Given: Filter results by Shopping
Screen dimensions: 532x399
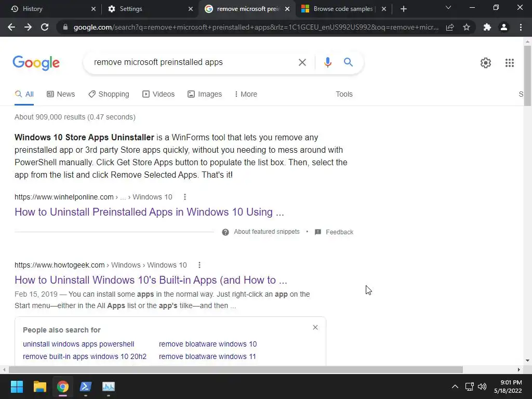Looking at the screenshot, I should (x=109, y=95).
